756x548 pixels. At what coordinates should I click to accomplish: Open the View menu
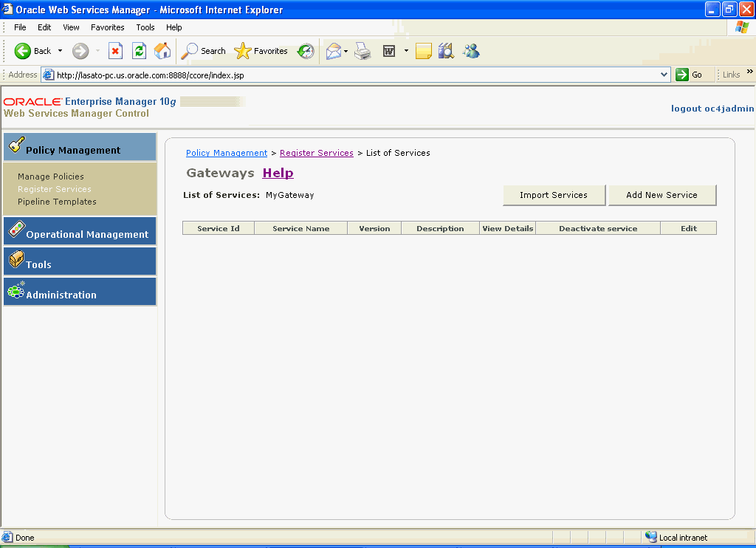point(71,27)
